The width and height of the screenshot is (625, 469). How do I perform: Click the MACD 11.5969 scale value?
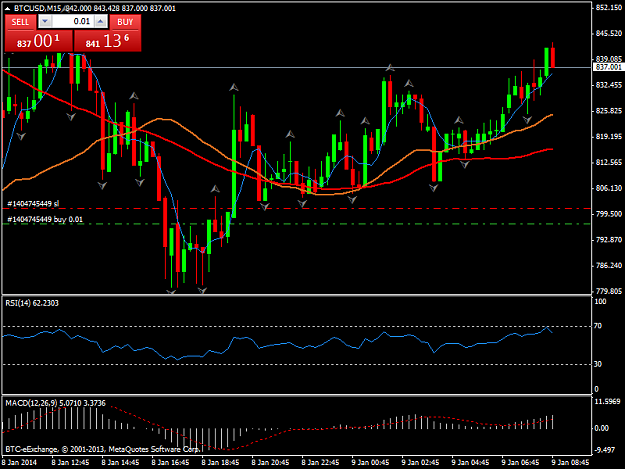tap(607, 402)
